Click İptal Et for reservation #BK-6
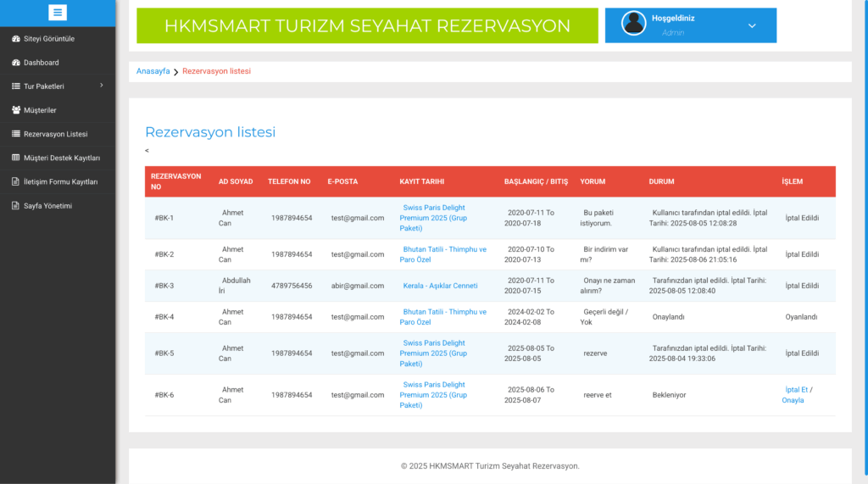868x484 pixels. click(x=796, y=390)
